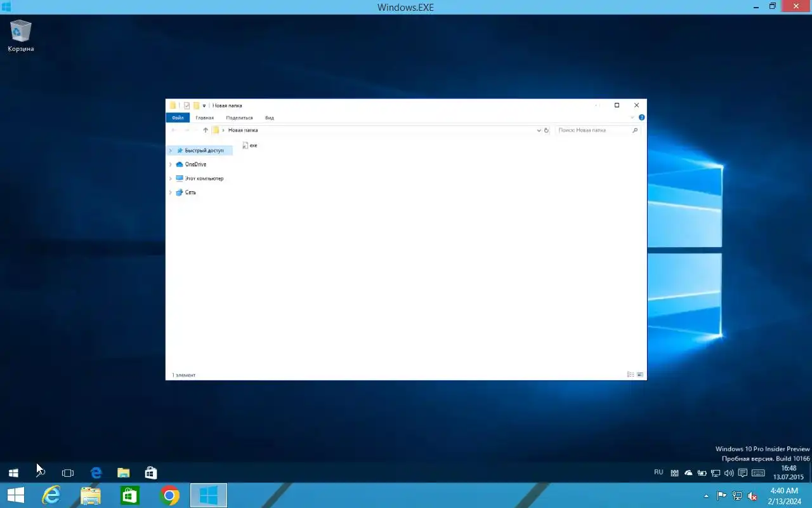Click the Windows 10 Start button
The image size is (812, 508).
pyautogui.click(x=13, y=472)
